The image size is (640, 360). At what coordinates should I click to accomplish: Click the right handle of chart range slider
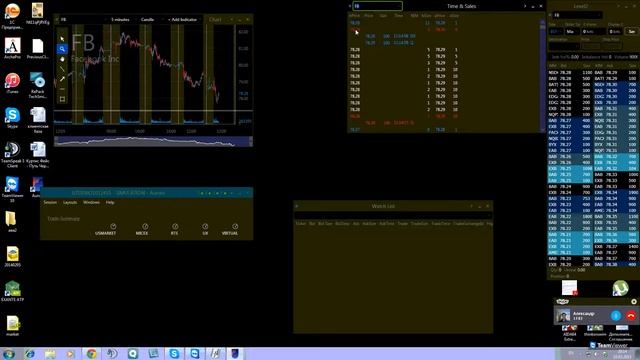coord(251,142)
